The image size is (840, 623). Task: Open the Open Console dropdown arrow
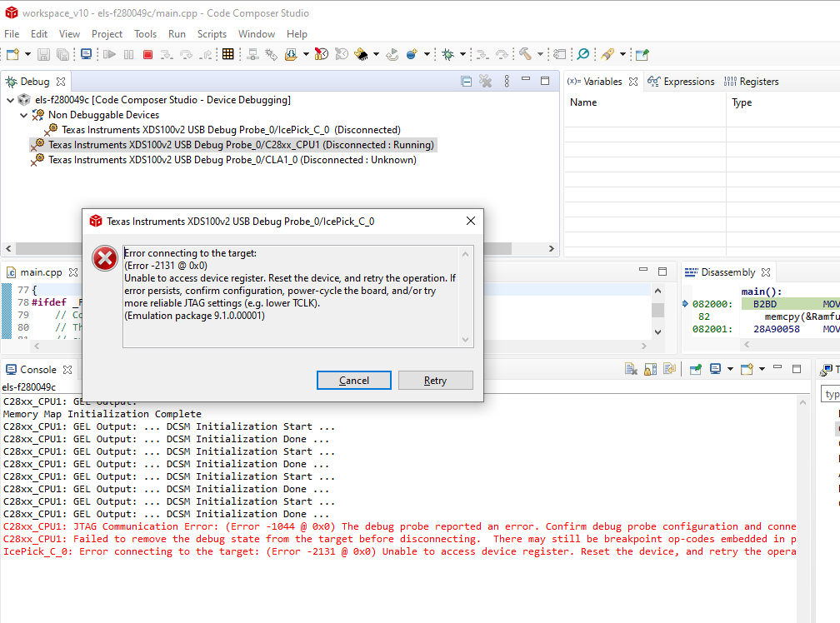click(x=762, y=369)
